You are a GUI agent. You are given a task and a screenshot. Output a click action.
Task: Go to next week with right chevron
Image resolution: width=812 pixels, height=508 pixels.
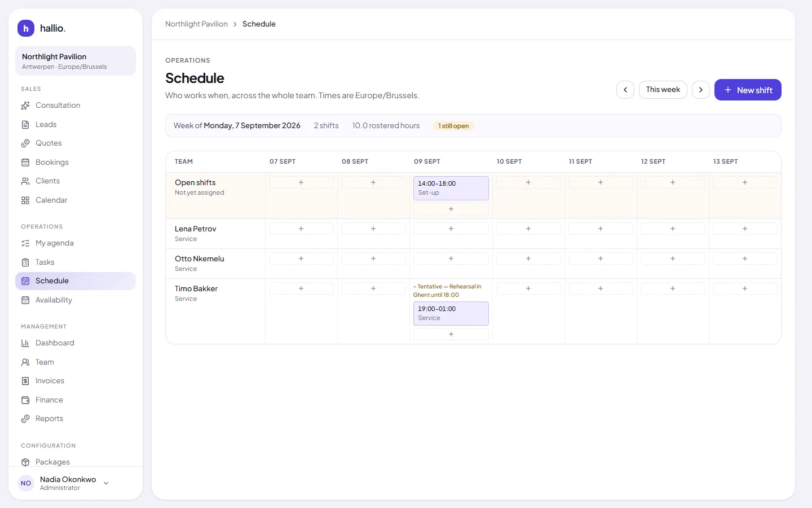pyautogui.click(x=701, y=90)
